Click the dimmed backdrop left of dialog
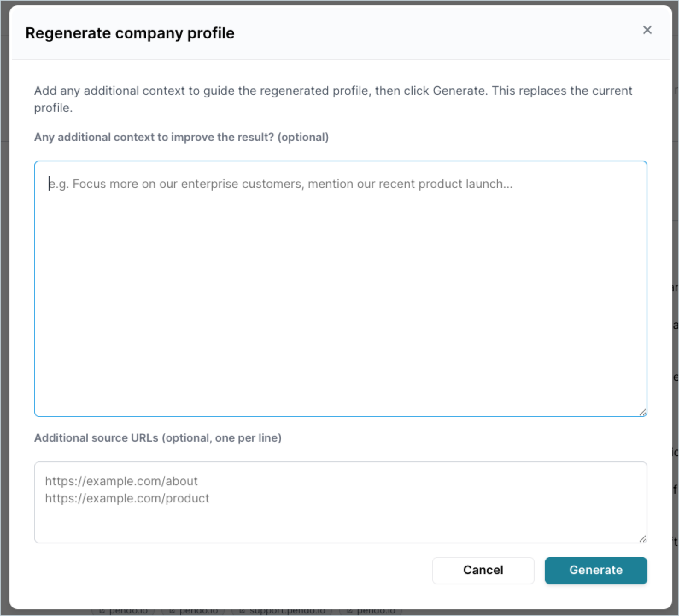679x616 pixels. 4,308
